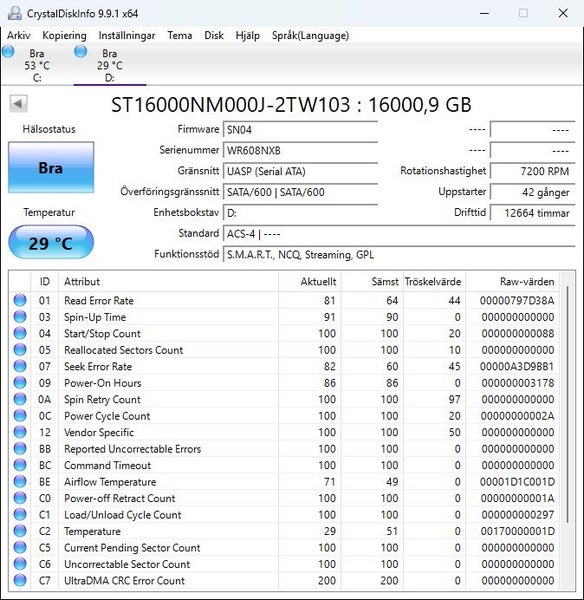Open the Språk(Language) menu
Viewport: 584px width, 600px height.
(310, 36)
